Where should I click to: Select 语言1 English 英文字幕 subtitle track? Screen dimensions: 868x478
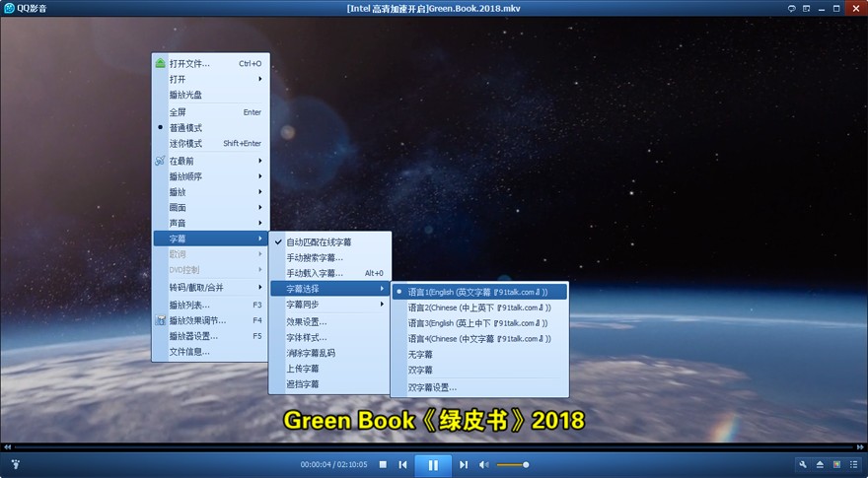tap(479, 292)
